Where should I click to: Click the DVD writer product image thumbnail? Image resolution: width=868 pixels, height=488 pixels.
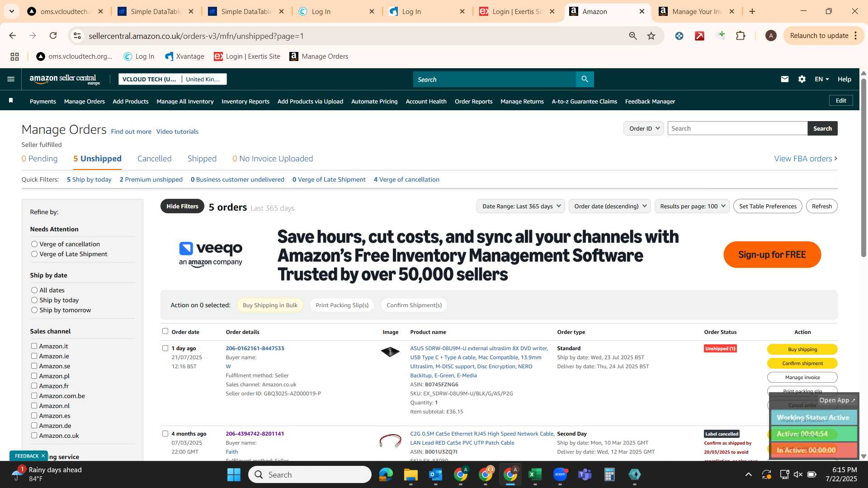pyautogui.click(x=390, y=352)
